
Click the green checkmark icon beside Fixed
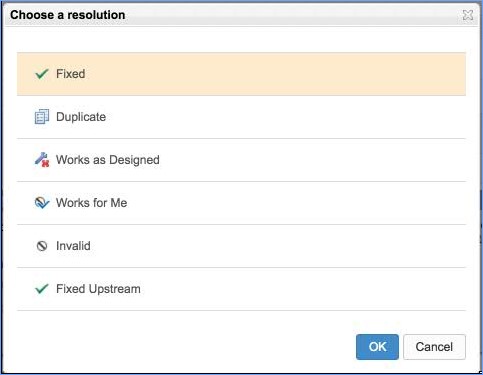click(x=42, y=74)
